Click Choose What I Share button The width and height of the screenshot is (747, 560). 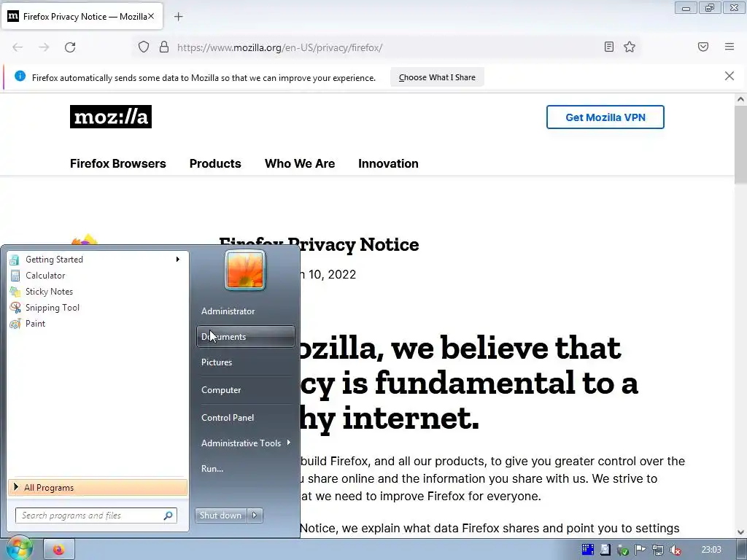438,77
